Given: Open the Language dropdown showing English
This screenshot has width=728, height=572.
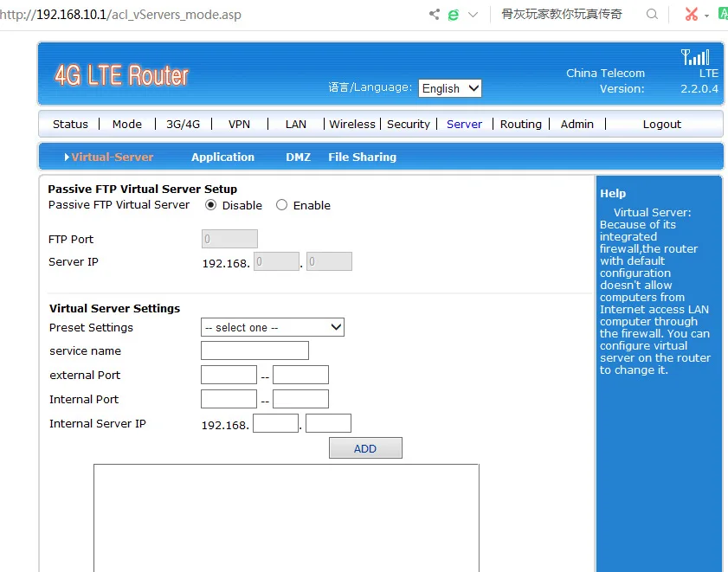Looking at the screenshot, I should tap(449, 88).
